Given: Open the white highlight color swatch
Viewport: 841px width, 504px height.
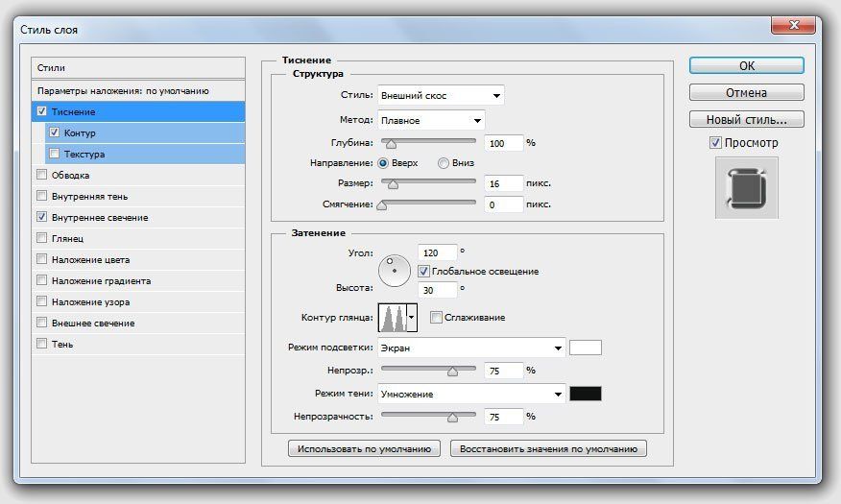Looking at the screenshot, I should pyautogui.click(x=586, y=348).
